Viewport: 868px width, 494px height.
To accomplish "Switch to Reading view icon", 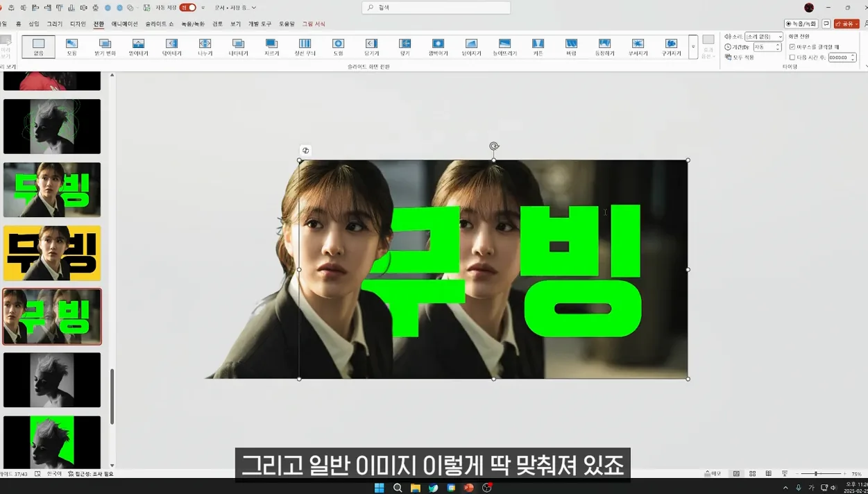I will 769,474.
